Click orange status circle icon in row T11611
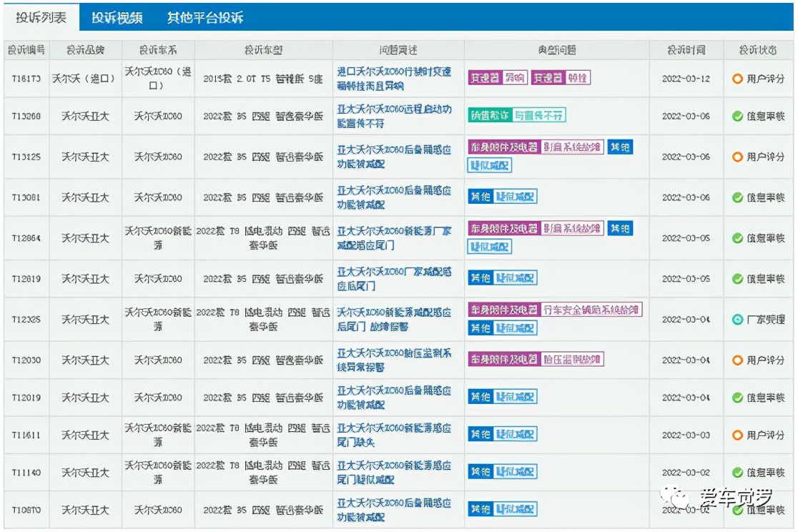 pyautogui.click(x=737, y=435)
